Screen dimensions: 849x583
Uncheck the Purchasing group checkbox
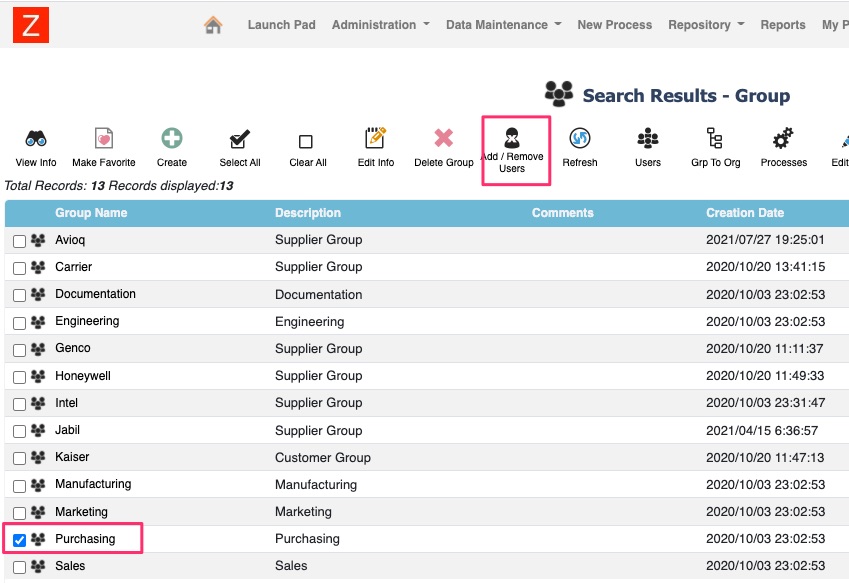[x=19, y=540]
